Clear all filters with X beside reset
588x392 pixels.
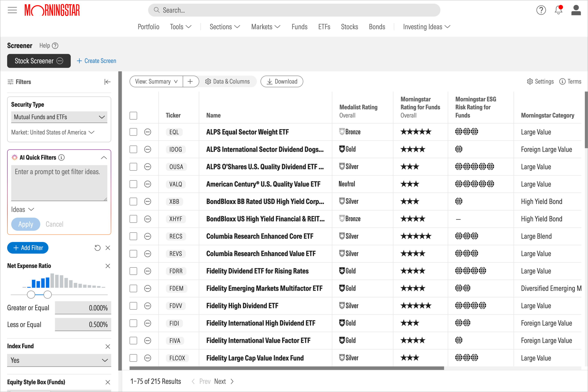click(108, 248)
